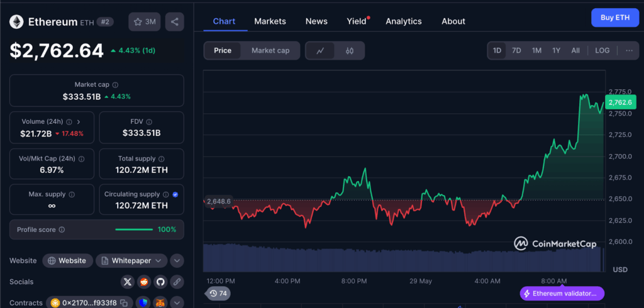
Task: Open the Ethereum Website link
Action: (68, 260)
